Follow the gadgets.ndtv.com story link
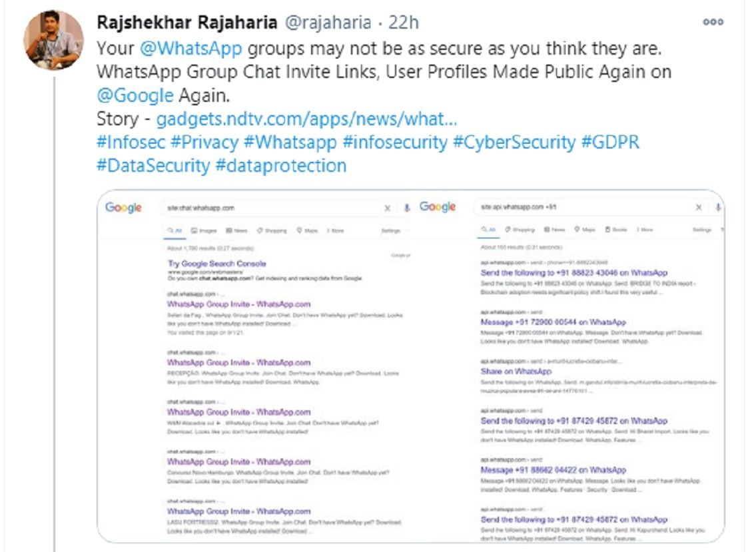Viewport: 756px width, 552px height. coord(306,119)
